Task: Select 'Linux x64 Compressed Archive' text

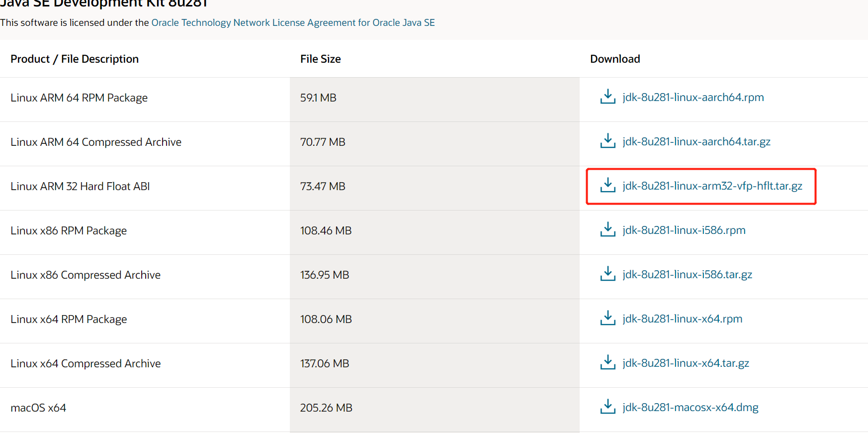Action: click(x=86, y=363)
